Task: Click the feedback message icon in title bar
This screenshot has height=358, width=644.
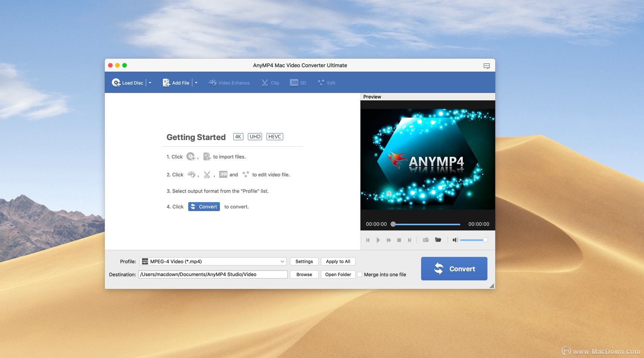Action: pos(487,66)
